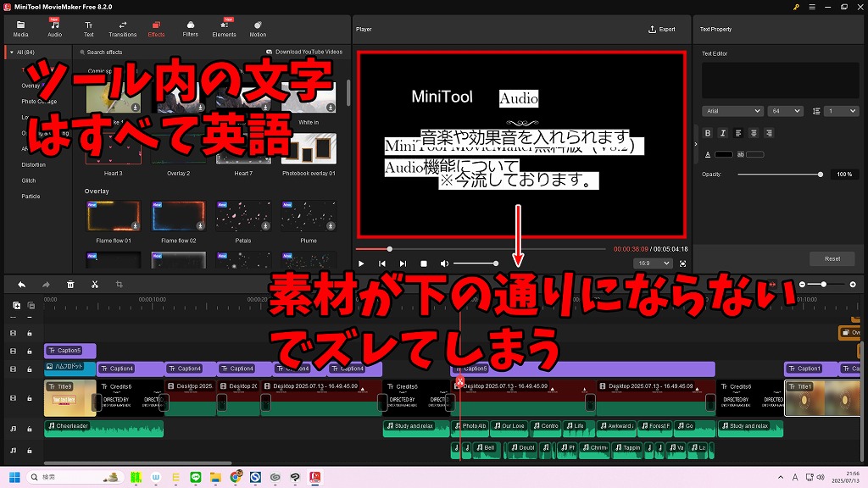Download the Plume overlay effect
The height and width of the screenshot is (488, 868).
point(331,225)
